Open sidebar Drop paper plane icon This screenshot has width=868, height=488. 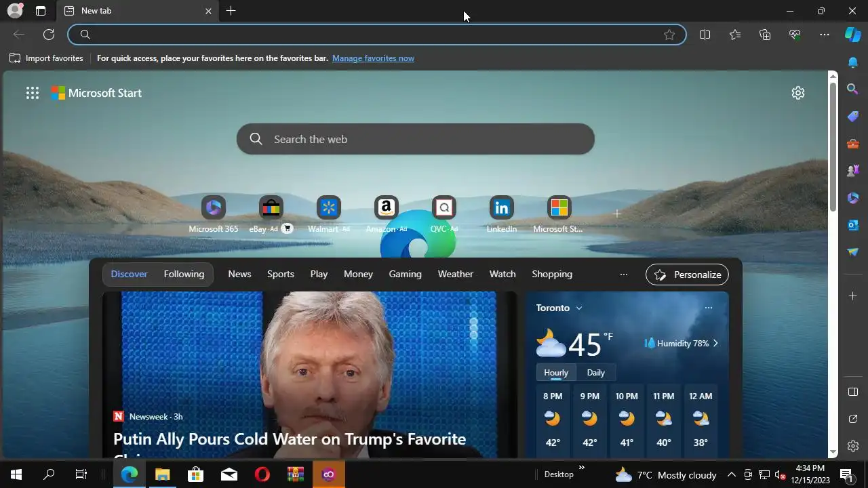tap(853, 252)
